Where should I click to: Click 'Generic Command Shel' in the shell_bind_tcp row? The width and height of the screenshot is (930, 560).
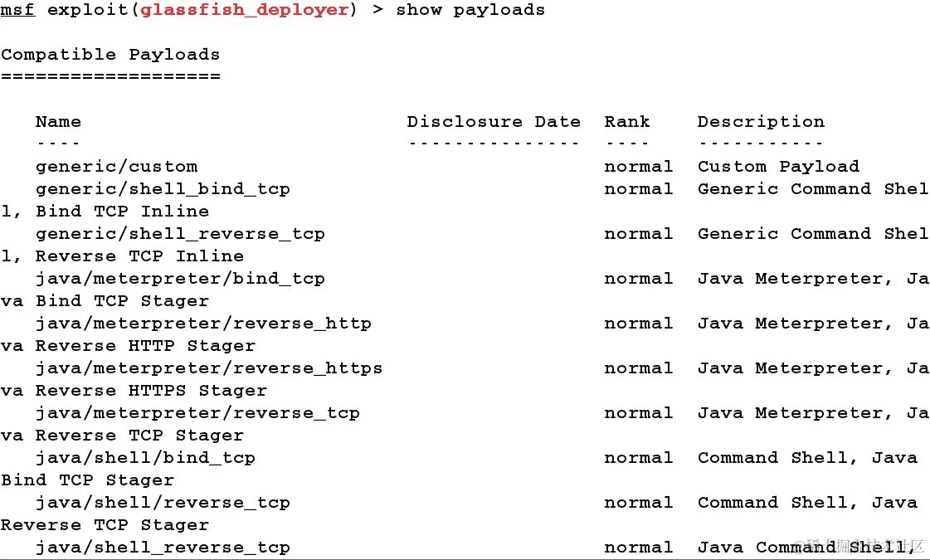(x=813, y=189)
